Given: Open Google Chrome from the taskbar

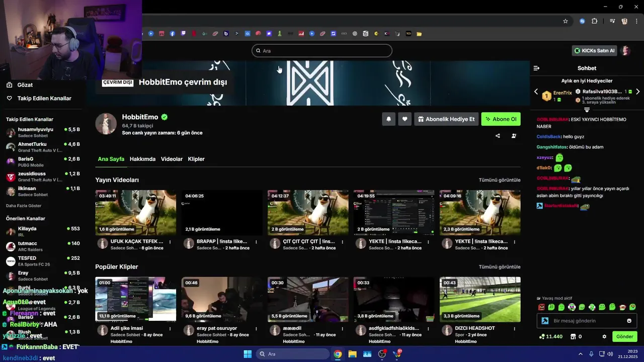Looking at the screenshot, I should tap(338, 354).
